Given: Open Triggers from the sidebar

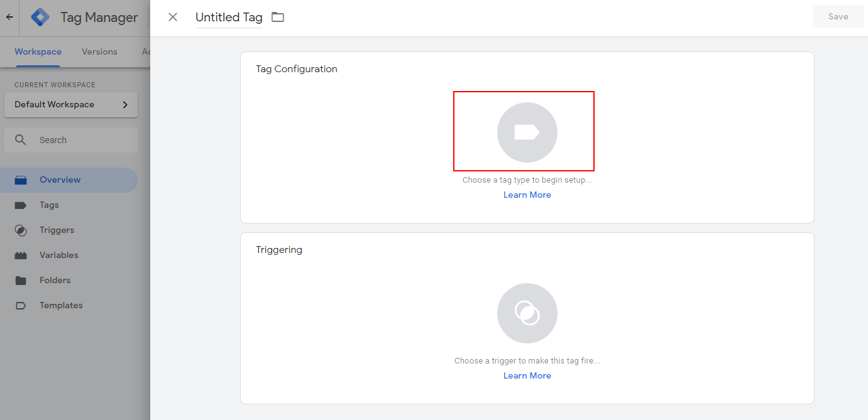Looking at the screenshot, I should (x=57, y=230).
